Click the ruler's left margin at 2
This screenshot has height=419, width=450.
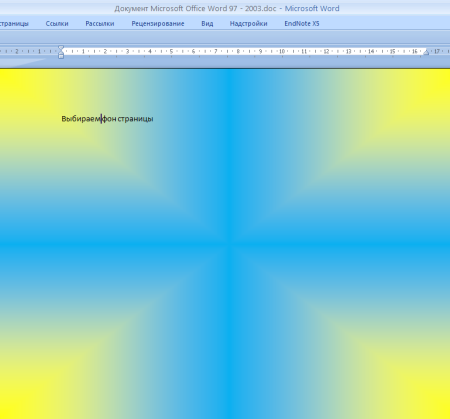pos(17,51)
